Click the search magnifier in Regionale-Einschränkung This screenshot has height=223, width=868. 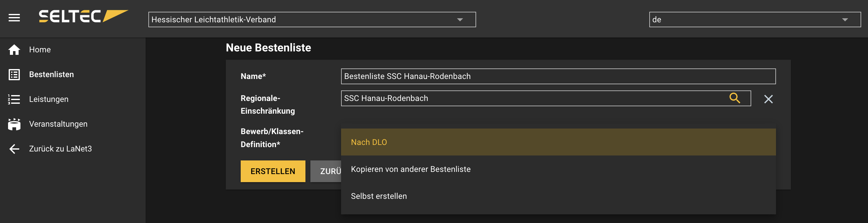coord(734,98)
